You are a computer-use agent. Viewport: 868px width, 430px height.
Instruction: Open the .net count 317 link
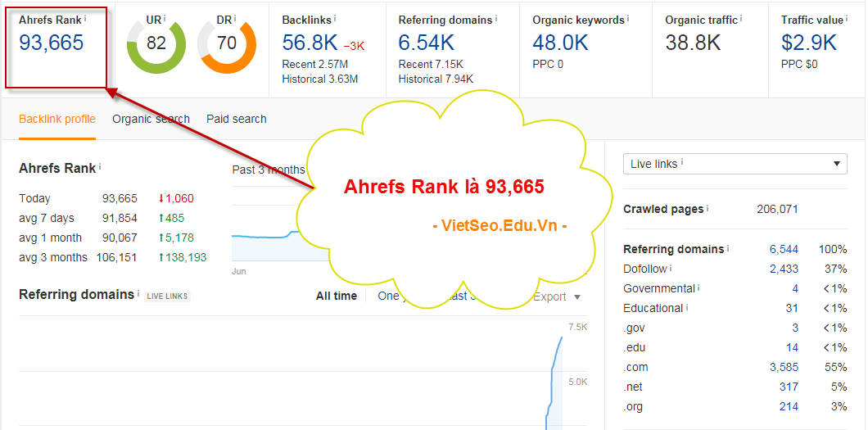(789, 387)
